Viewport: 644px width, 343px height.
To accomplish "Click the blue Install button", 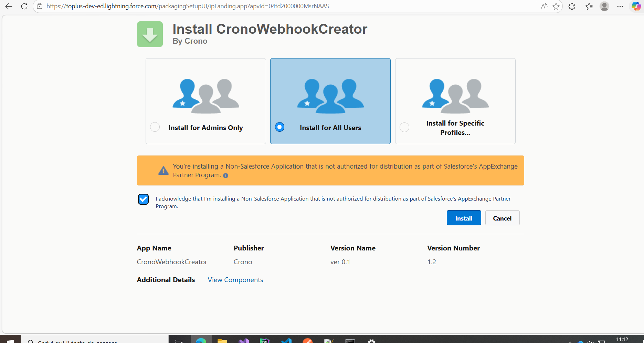I will 464,218.
